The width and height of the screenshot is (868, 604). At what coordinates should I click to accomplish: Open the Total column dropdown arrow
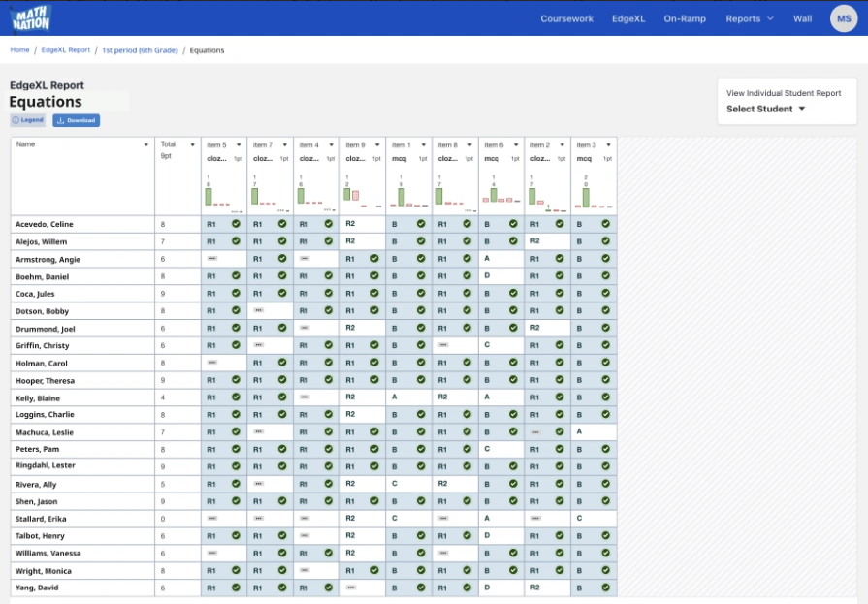191,144
